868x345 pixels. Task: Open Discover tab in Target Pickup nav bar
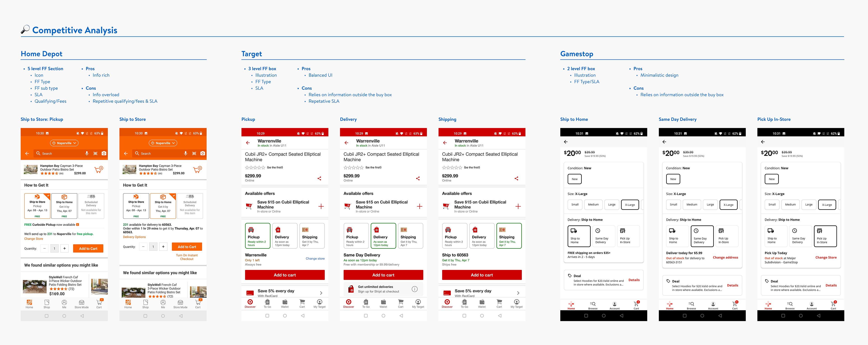tap(250, 304)
